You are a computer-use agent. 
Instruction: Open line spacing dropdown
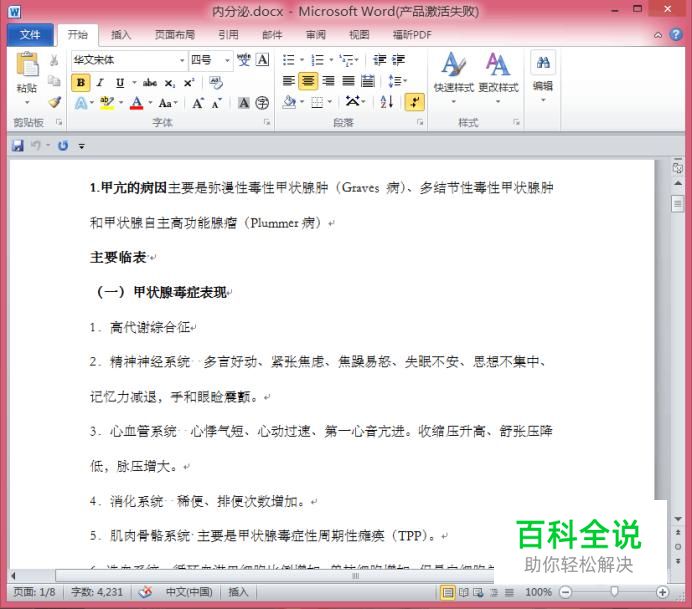[x=397, y=81]
